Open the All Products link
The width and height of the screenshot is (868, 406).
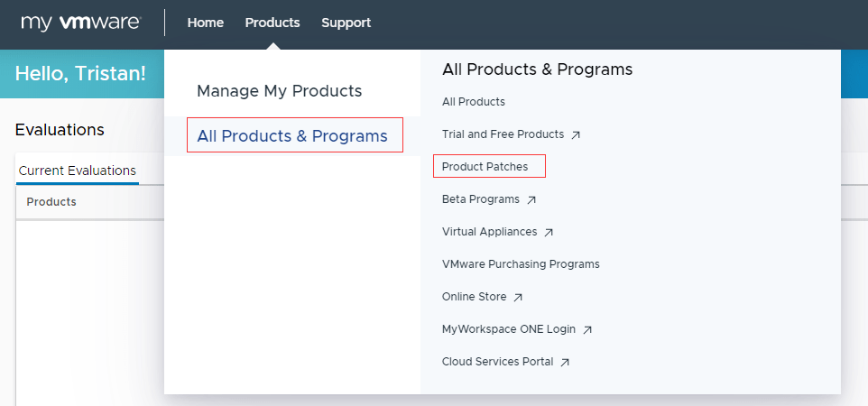(474, 102)
